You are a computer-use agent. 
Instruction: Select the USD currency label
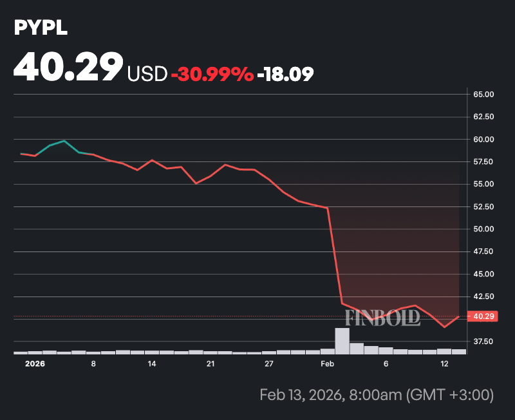pyautogui.click(x=147, y=74)
